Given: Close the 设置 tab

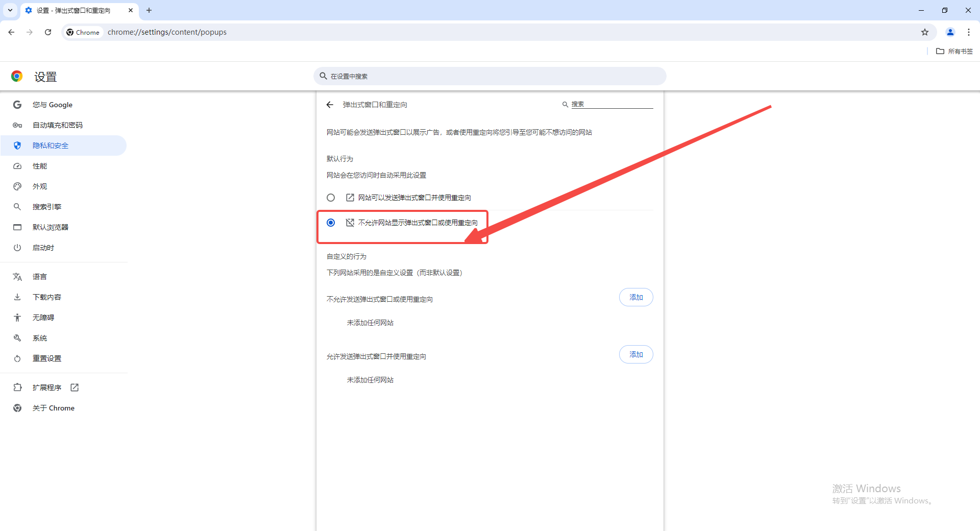Looking at the screenshot, I should point(131,10).
